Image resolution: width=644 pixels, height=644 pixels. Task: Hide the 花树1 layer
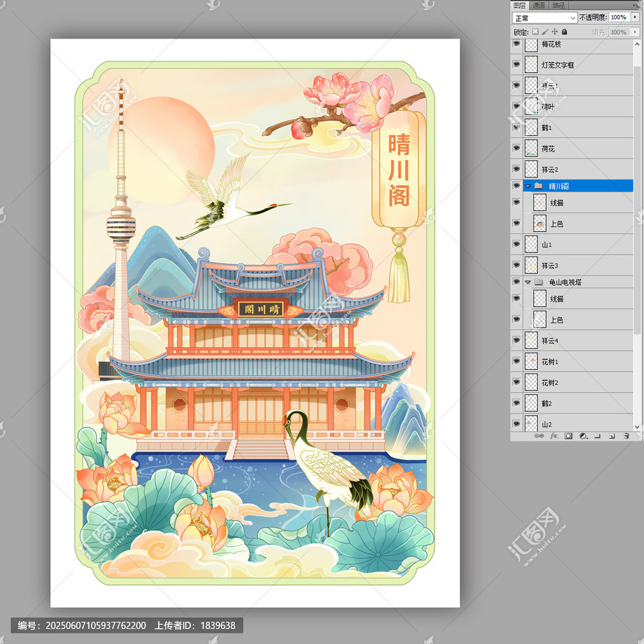point(517,361)
